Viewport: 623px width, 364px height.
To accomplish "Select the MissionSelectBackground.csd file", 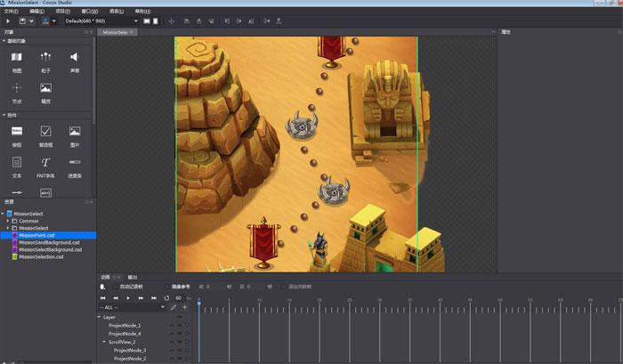I will tap(51, 249).
